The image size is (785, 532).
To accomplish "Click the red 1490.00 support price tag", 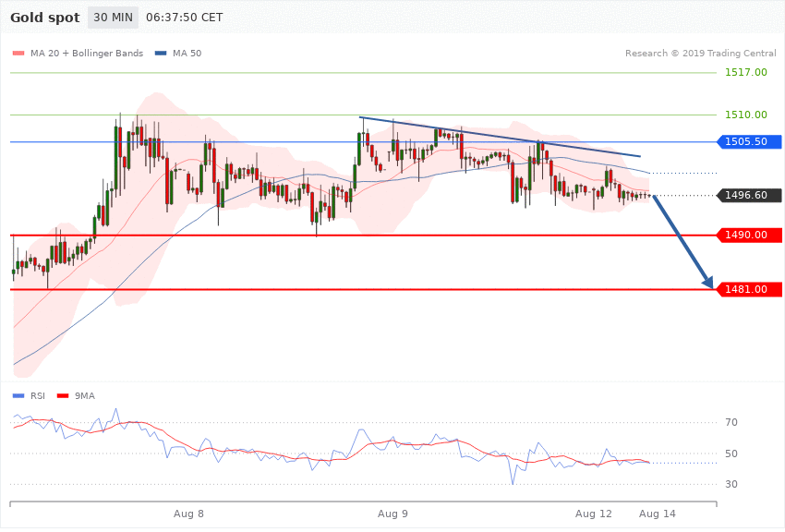I will [750, 235].
